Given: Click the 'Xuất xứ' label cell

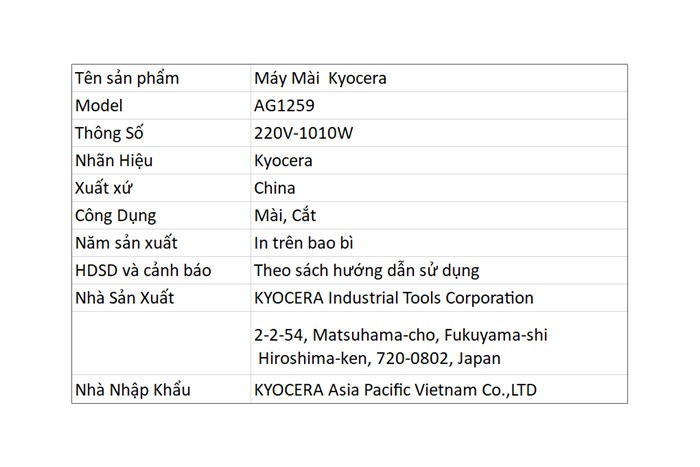Looking at the screenshot, I should point(161,188).
